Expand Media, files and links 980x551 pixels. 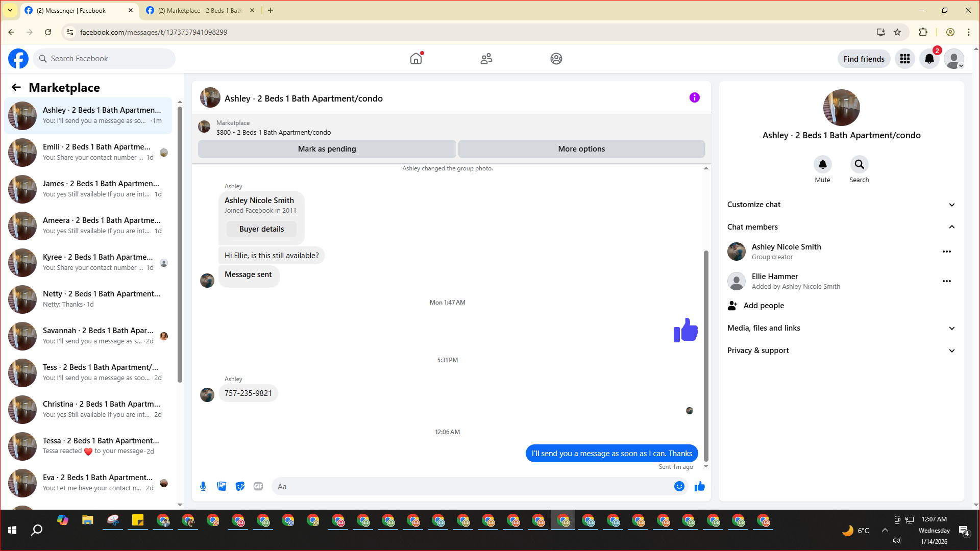951,328
